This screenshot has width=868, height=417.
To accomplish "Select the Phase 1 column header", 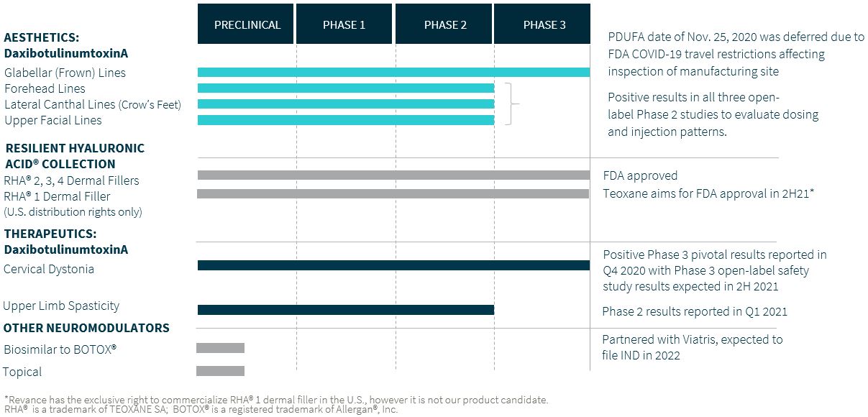I will coord(344,24).
